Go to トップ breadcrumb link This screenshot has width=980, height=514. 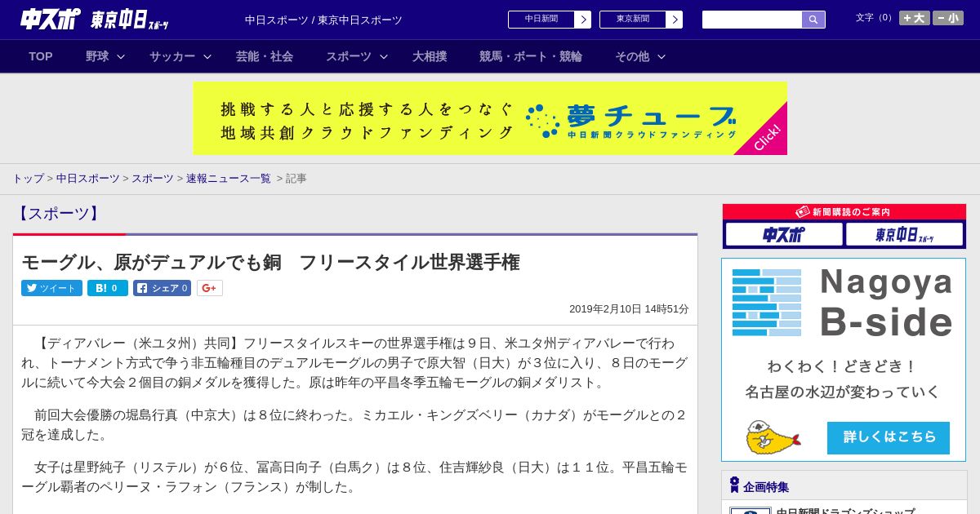click(28, 178)
